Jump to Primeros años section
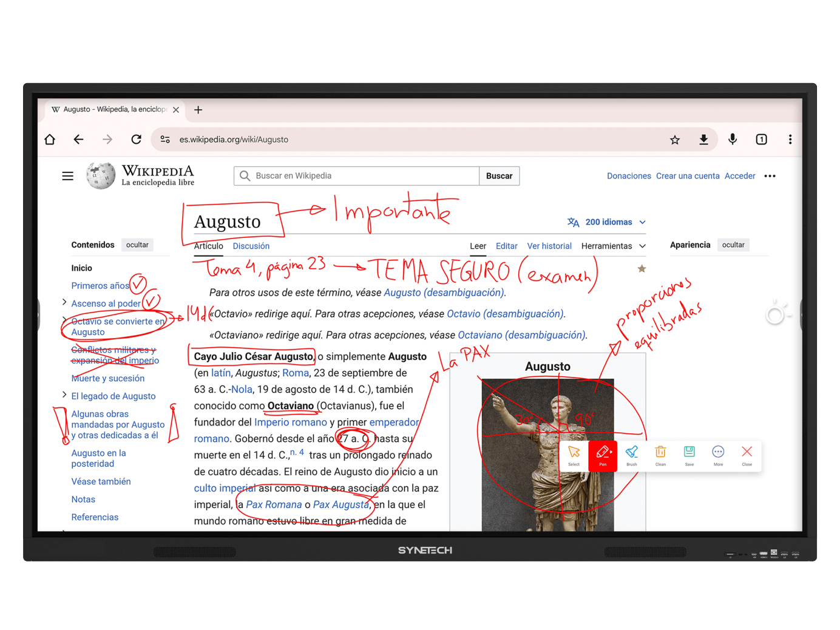The width and height of the screenshot is (840, 630). tap(100, 285)
